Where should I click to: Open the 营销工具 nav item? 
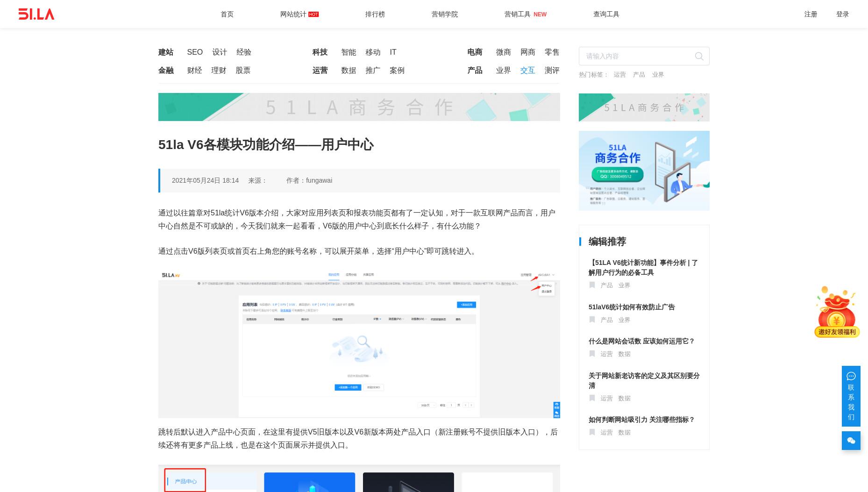(517, 14)
